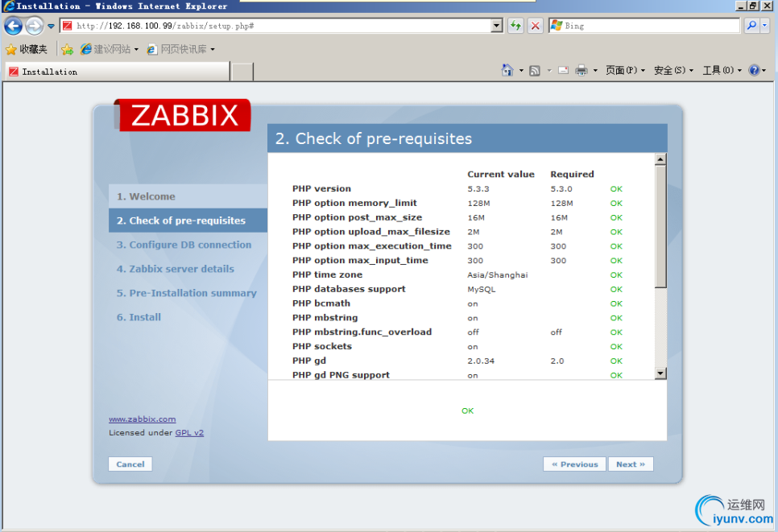The image size is (778, 532).
Task: Click the pre-requisites list scroll up arrow
Action: [660, 159]
